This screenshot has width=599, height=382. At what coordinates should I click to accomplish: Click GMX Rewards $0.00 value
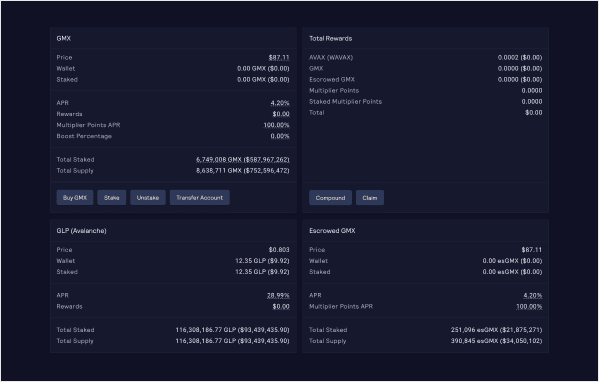281,114
